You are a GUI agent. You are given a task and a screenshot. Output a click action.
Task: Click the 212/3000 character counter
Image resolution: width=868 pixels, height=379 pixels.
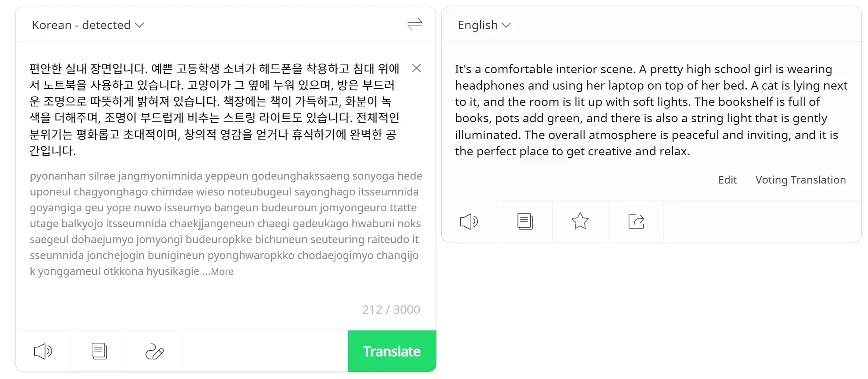390,309
